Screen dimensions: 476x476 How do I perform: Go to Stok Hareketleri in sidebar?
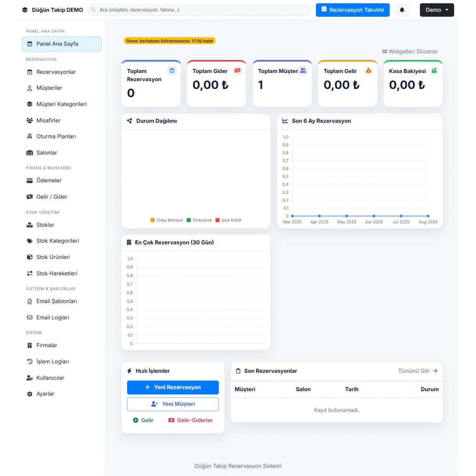[x=56, y=273]
